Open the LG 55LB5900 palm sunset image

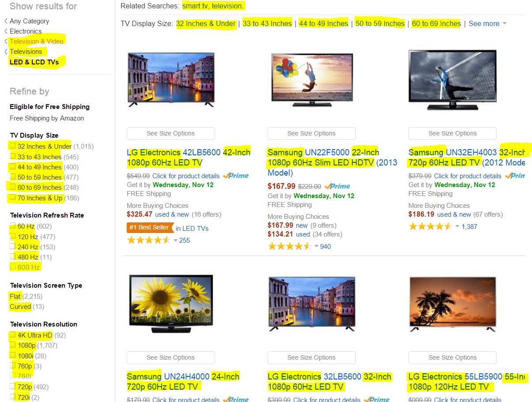coord(453,304)
